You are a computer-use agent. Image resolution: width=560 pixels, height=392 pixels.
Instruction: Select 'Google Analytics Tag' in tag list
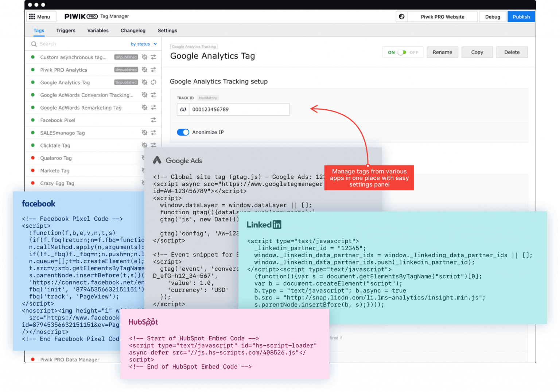click(x=65, y=83)
